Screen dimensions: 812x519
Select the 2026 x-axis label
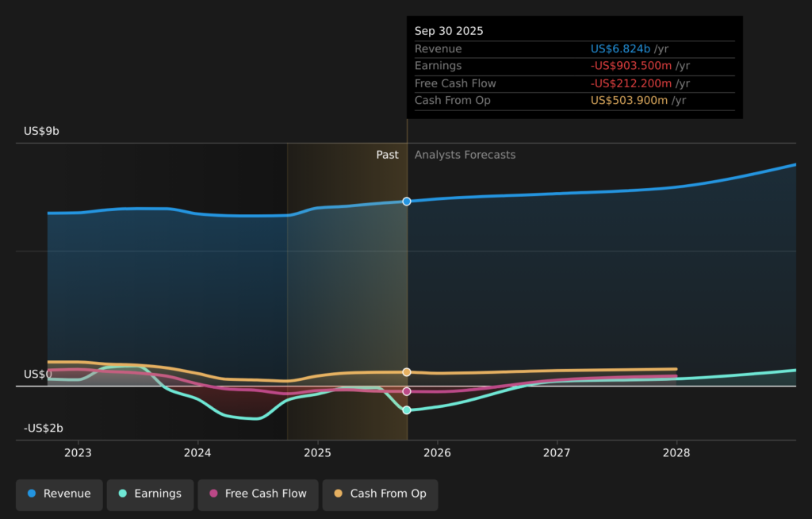437,453
